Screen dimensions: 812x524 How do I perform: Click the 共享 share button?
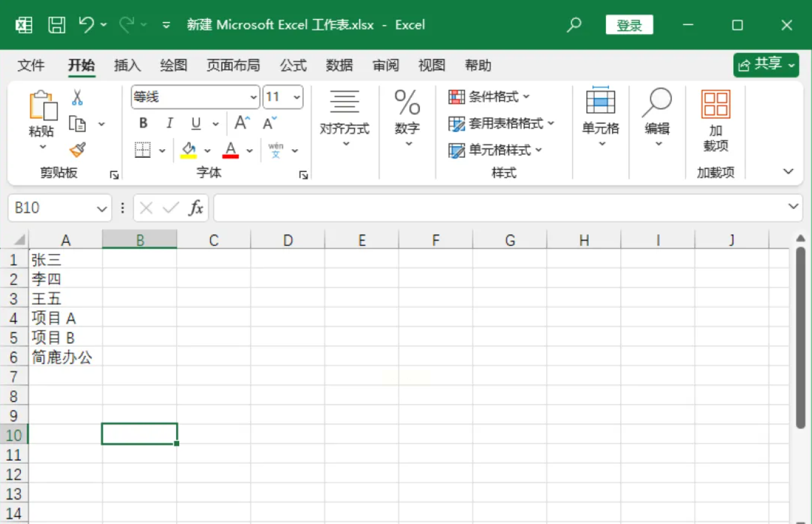coord(765,65)
